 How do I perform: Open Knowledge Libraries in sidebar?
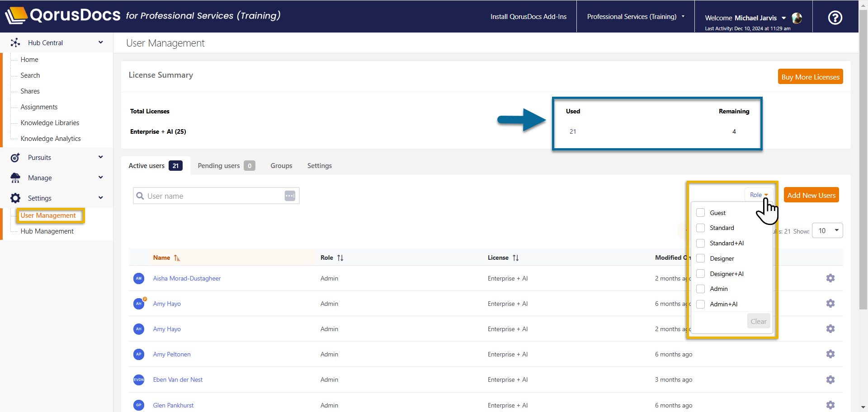pos(50,123)
